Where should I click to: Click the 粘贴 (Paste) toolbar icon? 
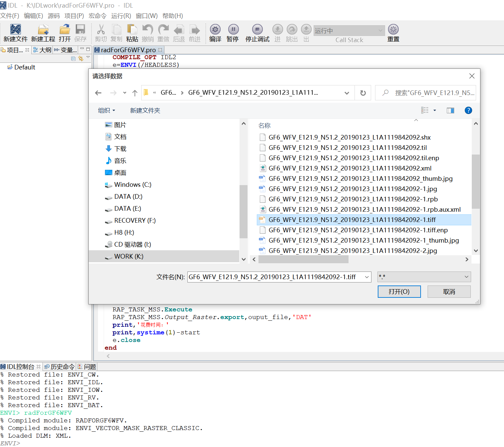point(132,30)
